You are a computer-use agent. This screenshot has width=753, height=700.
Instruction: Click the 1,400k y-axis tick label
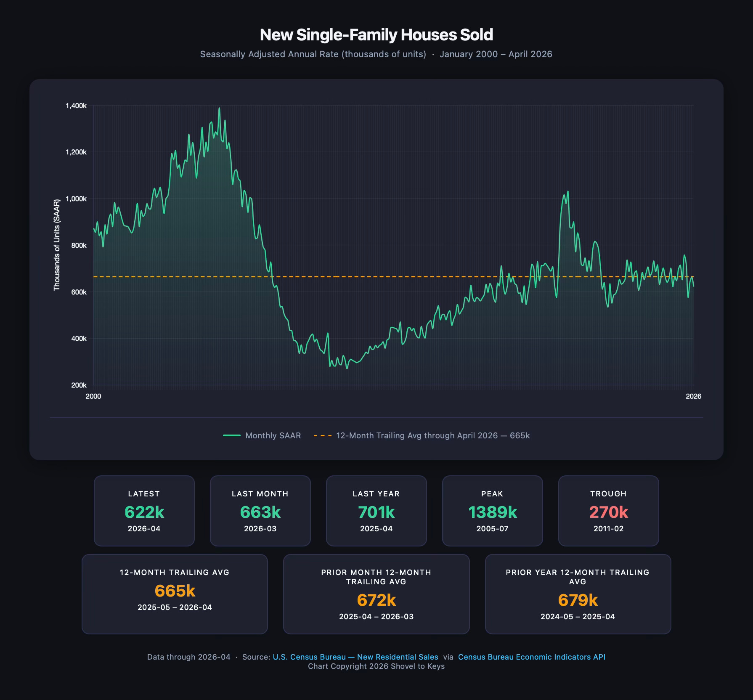[x=76, y=106]
